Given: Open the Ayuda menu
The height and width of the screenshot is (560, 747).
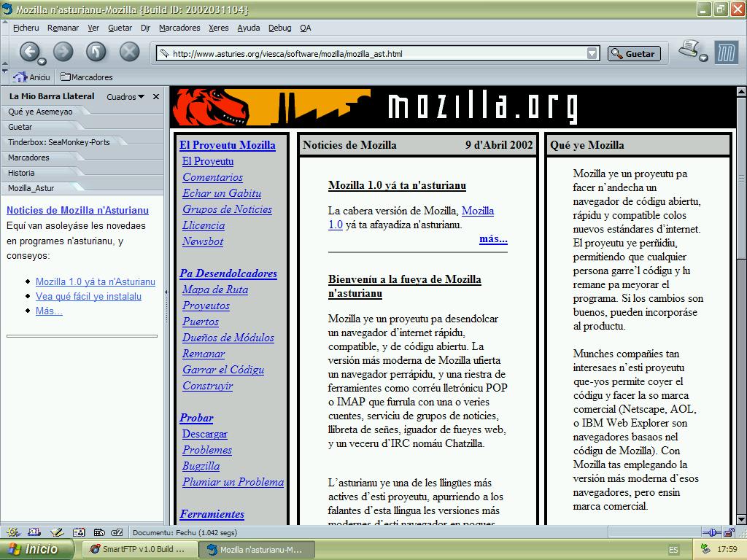Looking at the screenshot, I should pyautogui.click(x=249, y=28).
